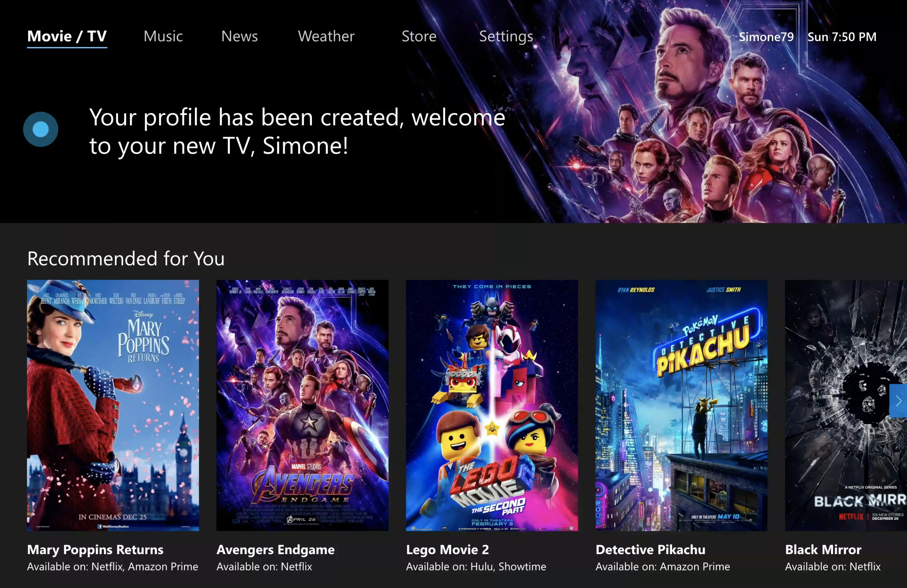Viewport: 907px width, 588px height.
Task: Click the Mary Poppins Returns title text
Action: point(95,550)
